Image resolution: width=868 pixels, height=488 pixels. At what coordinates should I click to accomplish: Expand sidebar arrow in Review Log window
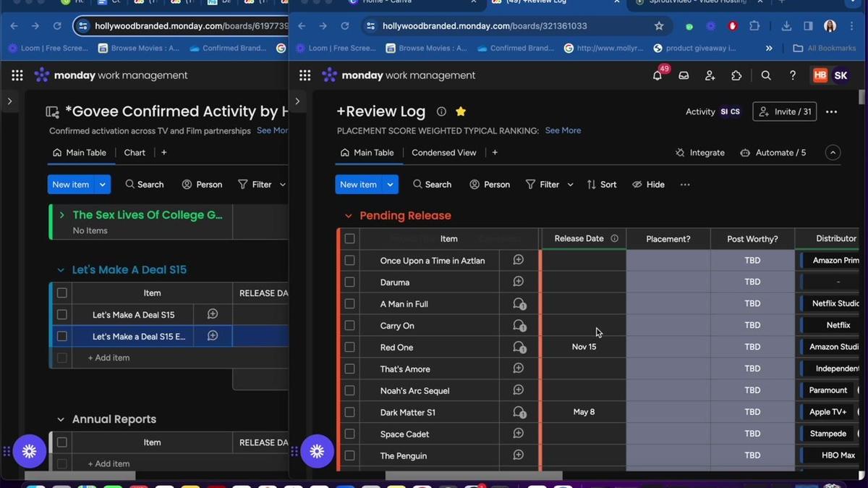297,101
